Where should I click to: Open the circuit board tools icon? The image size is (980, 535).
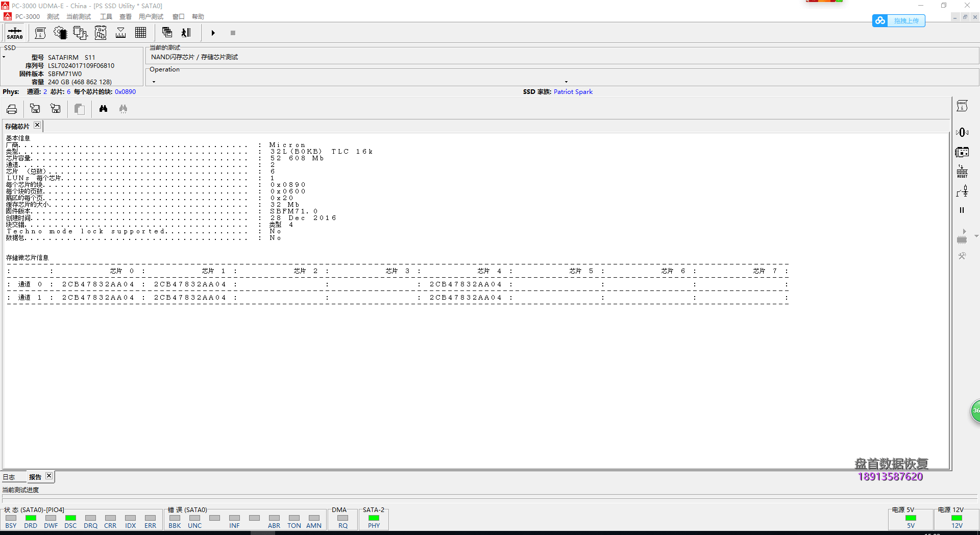[x=101, y=33]
